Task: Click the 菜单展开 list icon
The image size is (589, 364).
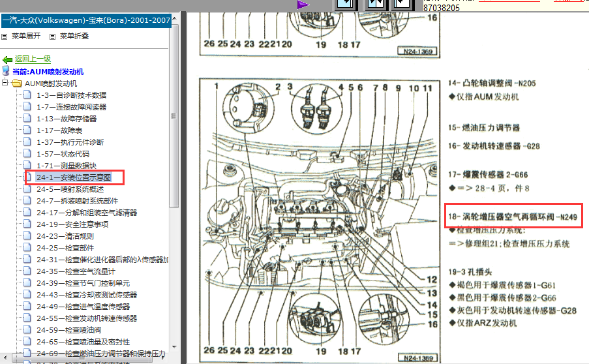Action: [5, 37]
